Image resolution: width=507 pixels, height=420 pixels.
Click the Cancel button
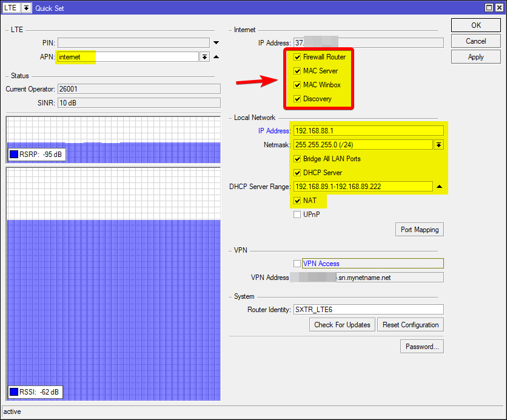pyautogui.click(x=475, y=41)
